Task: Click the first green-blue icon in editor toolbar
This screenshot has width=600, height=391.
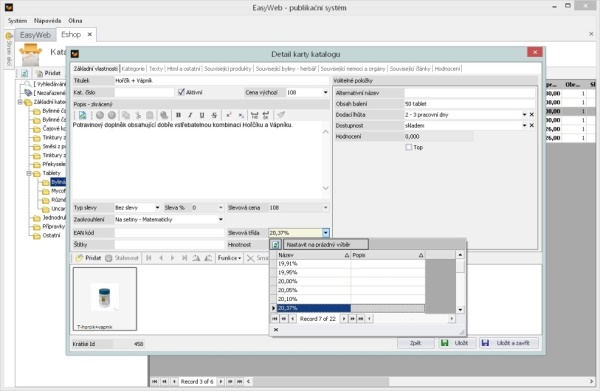Action: click(83, 115)
